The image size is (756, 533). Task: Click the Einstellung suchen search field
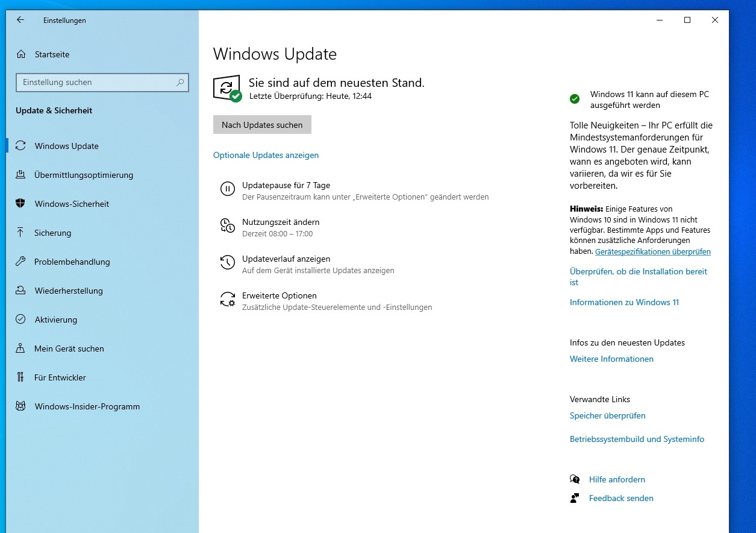point(102,83)
